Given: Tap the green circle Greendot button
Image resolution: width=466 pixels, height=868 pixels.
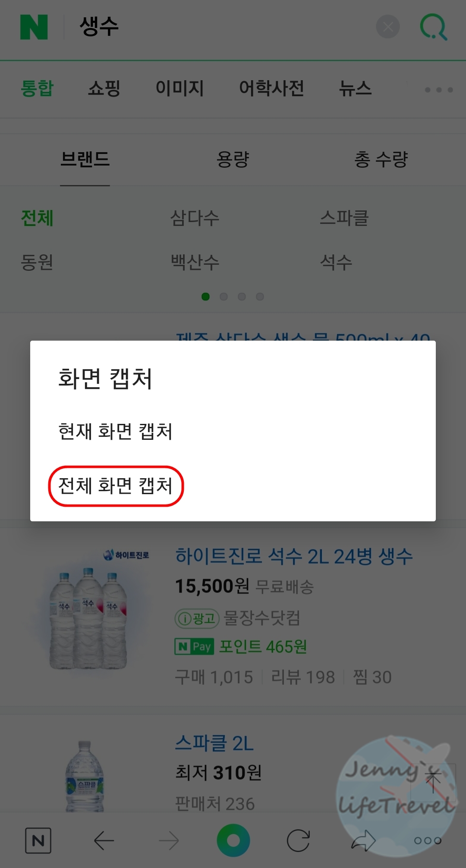Looking at the screenshot, I should point(233,840).
